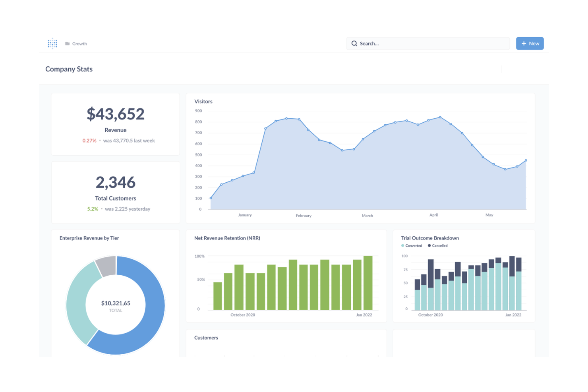Viewport: 588px width, 392px height.
Task: Click the February axis label
Action: (x=304, y=216)
